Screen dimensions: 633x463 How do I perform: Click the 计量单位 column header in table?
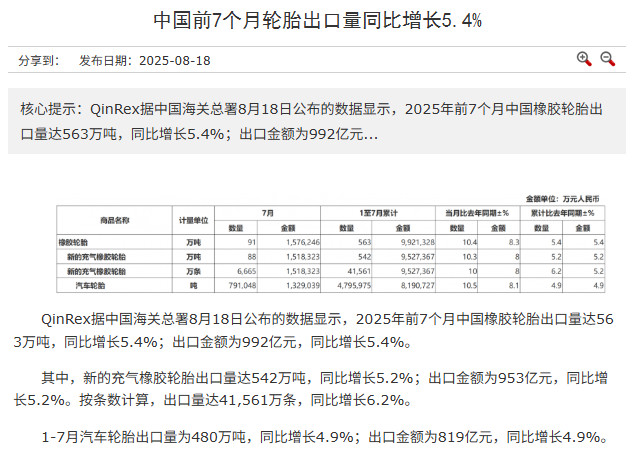tap(193, 219)
